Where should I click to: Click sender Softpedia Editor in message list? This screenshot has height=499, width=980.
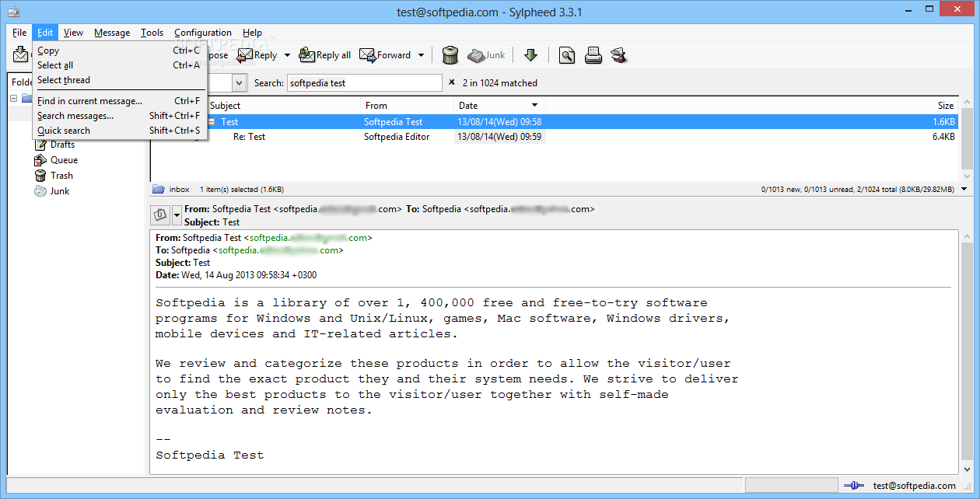[397, 137]
